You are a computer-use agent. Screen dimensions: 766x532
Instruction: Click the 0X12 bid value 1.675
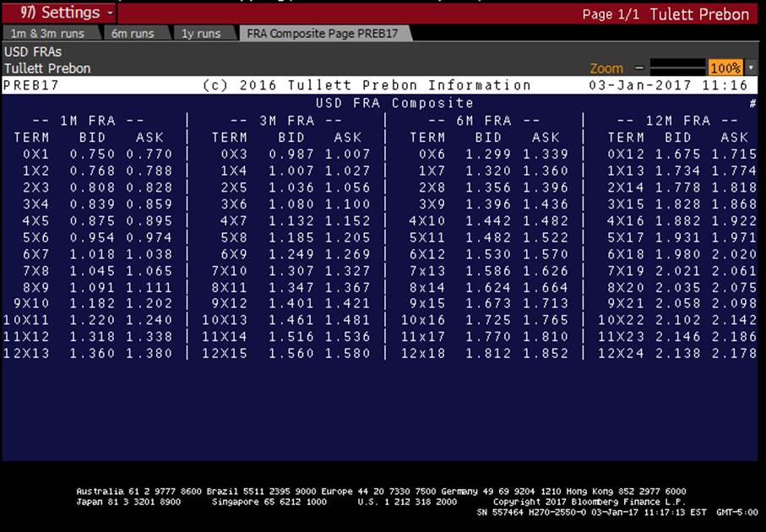(678, 155)
